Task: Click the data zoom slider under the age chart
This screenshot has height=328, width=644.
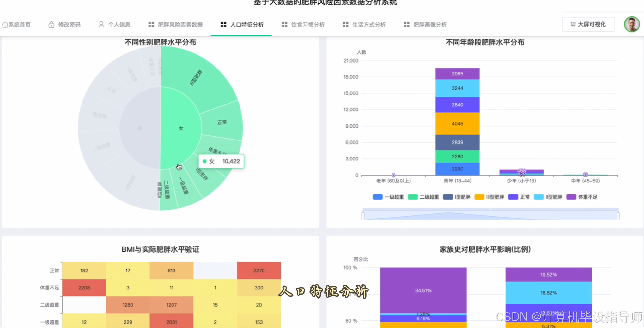Action: 490,213
